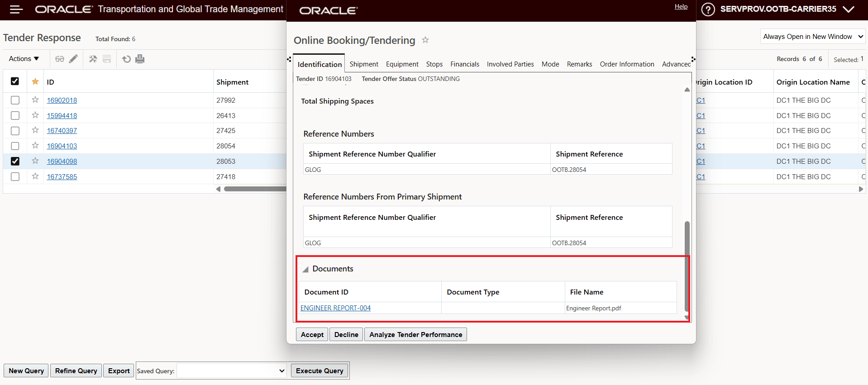868x385 pixels.
Task: Toggle the select-all header checkbox
Action: click(x=15, y=81)
